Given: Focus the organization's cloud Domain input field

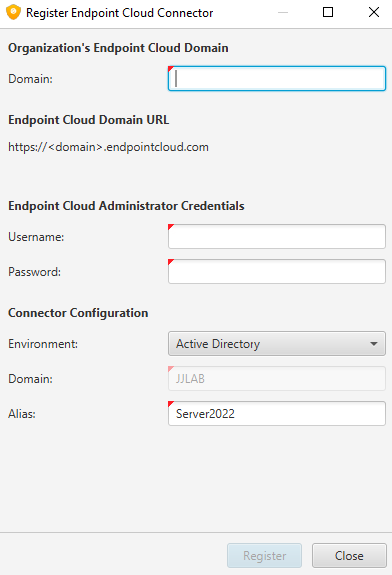Looking at the screenshot, I should point(277,78).
